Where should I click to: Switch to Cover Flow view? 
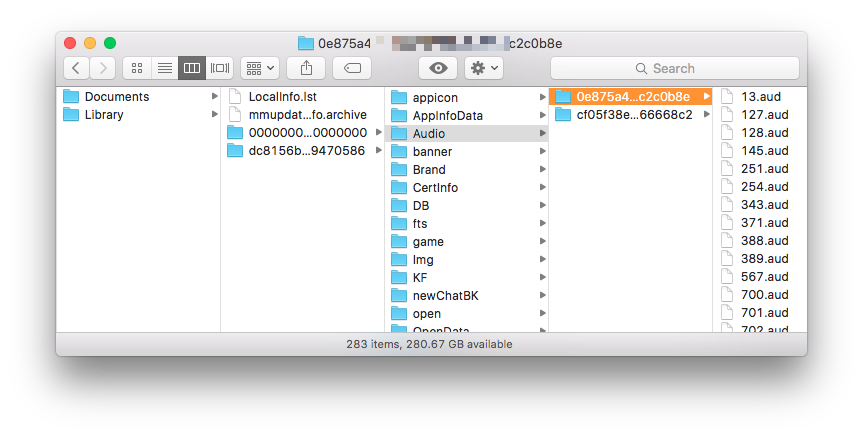tap(220, 68)
